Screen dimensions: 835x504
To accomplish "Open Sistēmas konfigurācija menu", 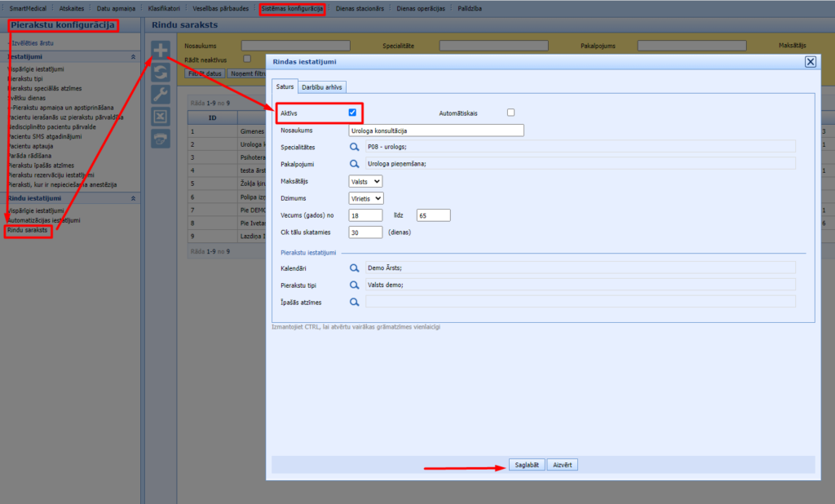I will click(x=293, y=8).
